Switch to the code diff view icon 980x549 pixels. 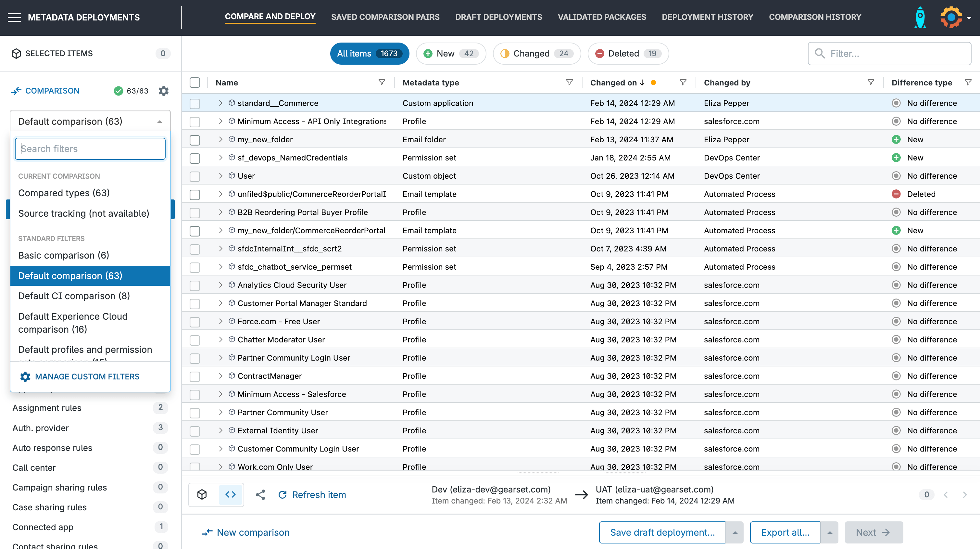tap(231, 494)
